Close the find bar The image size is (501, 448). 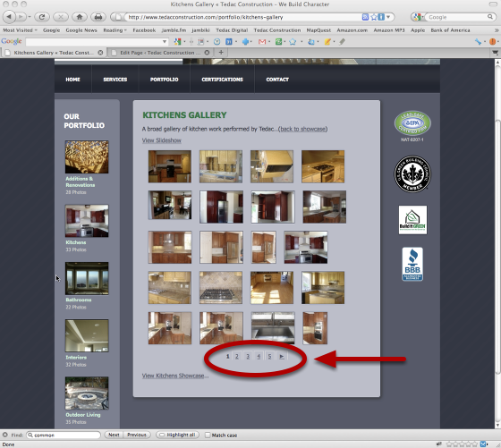pos(4,435)
